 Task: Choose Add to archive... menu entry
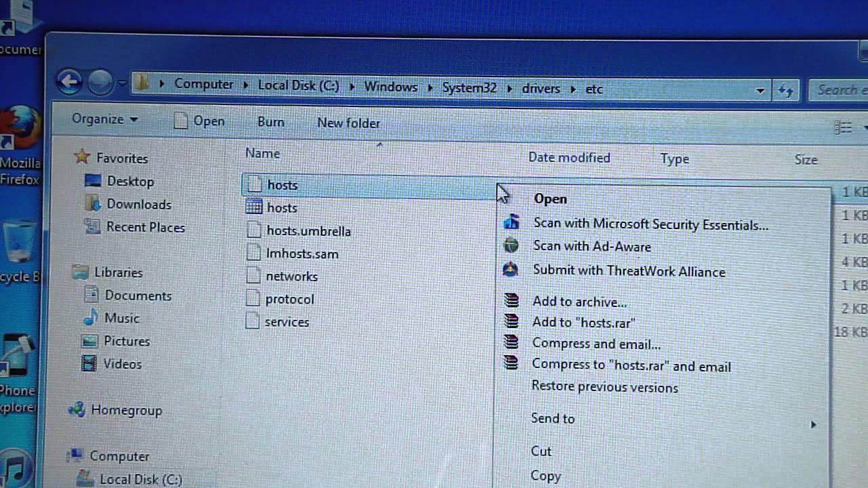[579, 302]
